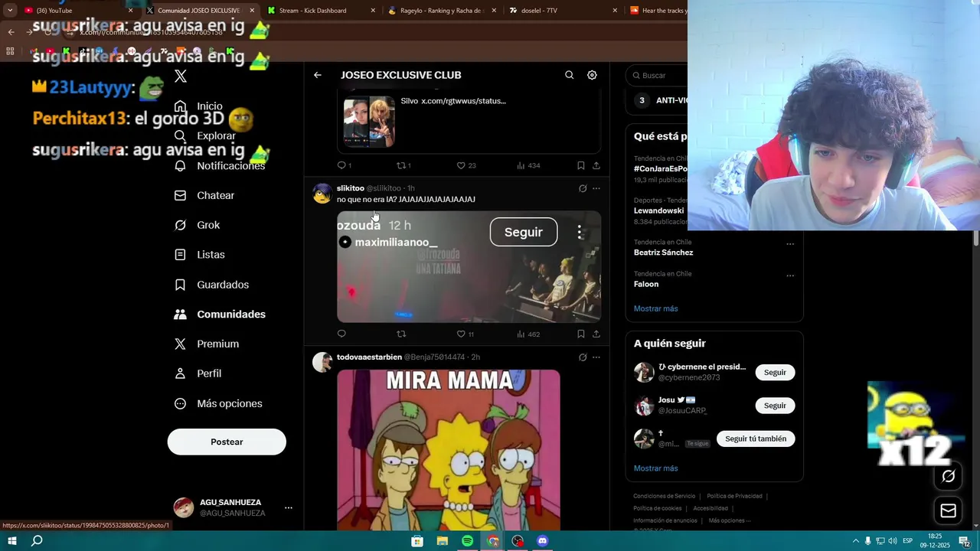The width and height of the screenshot is (980, 551).
Task: Follow cybernene el presidente account
Action: coord(775,372)
